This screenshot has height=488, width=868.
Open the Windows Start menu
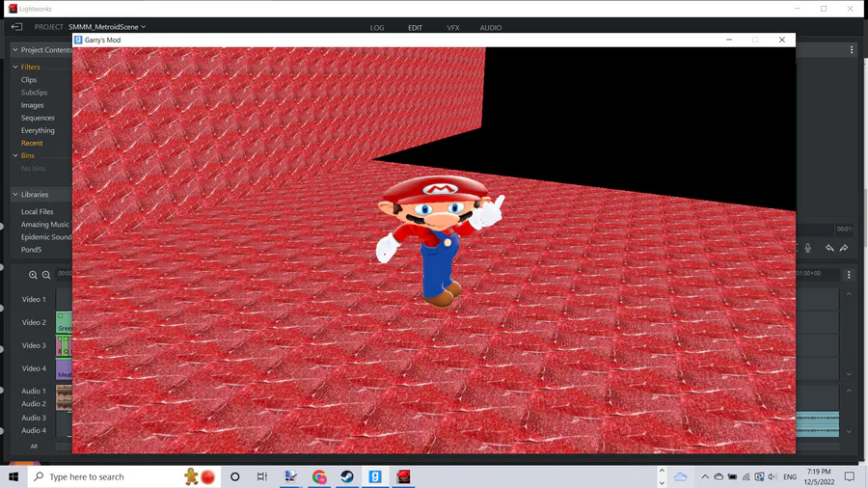[14, 476]
